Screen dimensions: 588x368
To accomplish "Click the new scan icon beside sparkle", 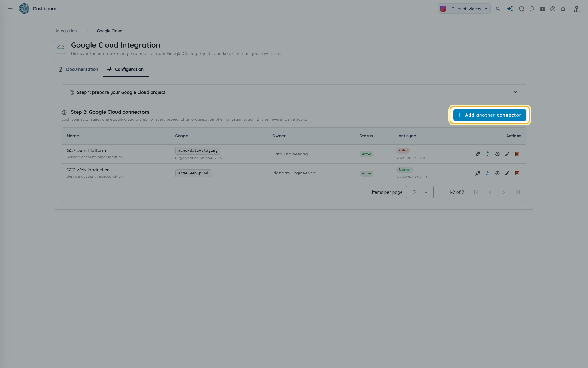I will pos(522,9).
